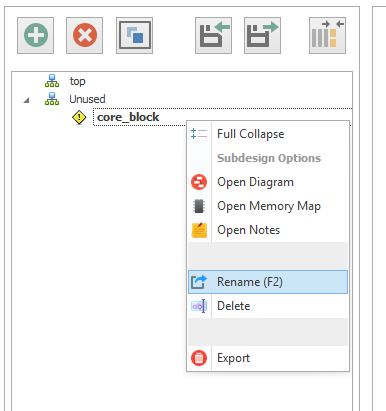
Task: Select the Unused tree item
Action: 87,99
